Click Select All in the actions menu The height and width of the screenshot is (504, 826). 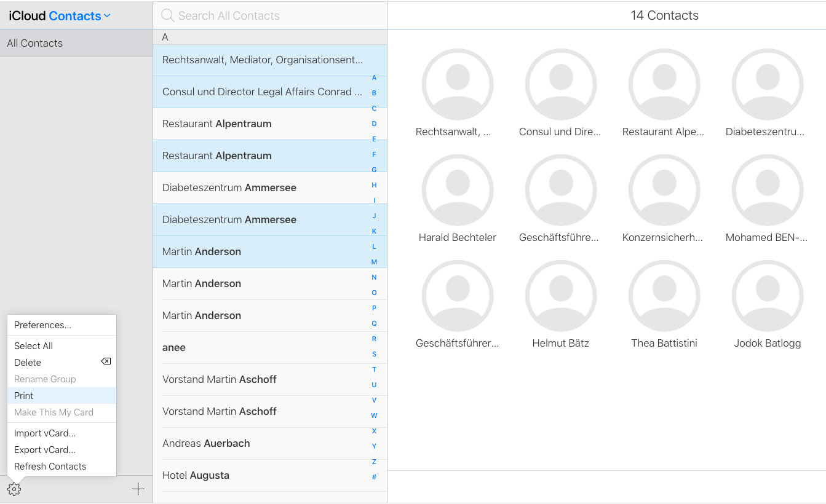34,346
